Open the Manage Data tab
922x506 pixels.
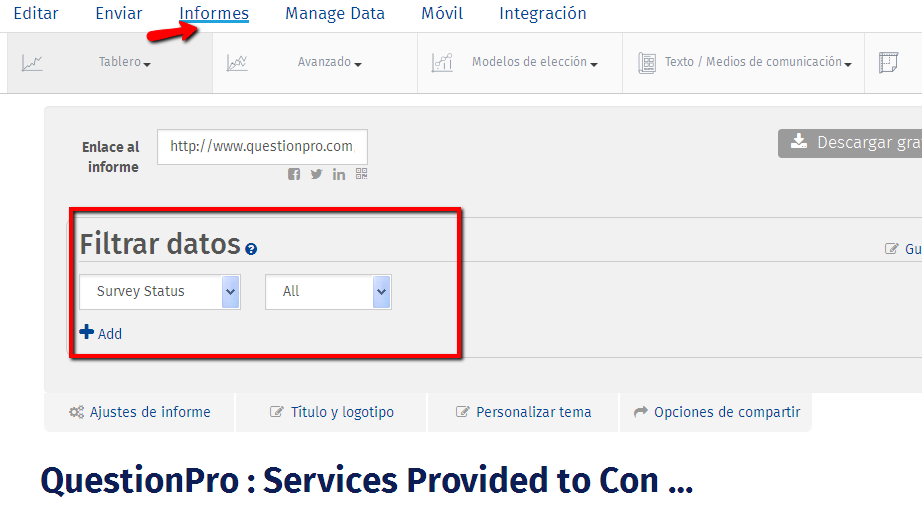[x=335, y=14]
